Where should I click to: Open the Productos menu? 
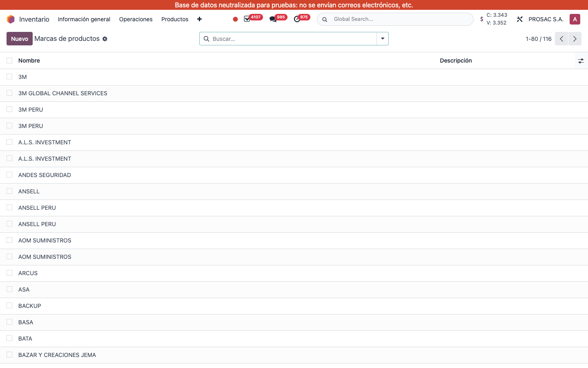pyautogui.click(x=175, y=19)
